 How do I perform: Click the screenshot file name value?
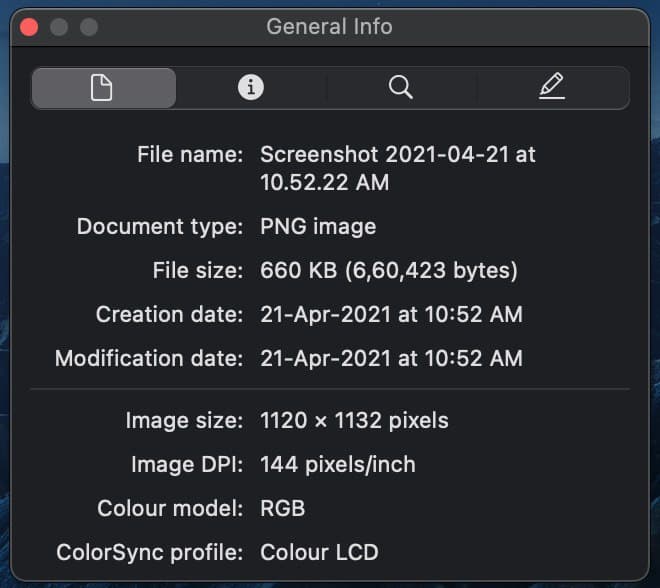click(x=397, y=169)
